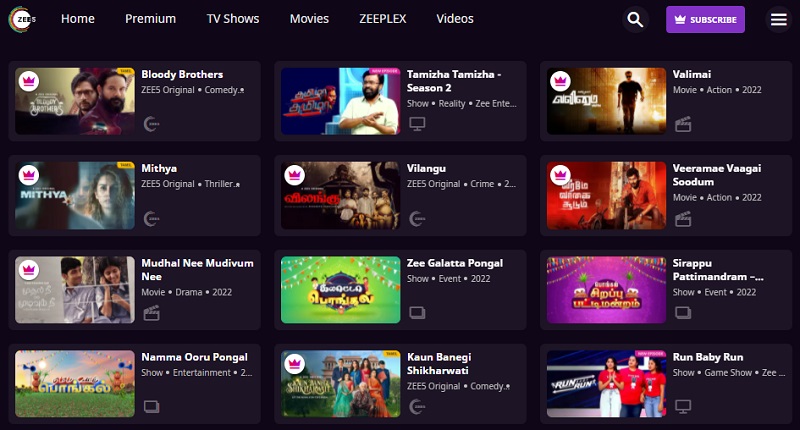The height and width of the screenshot is (430, 800).
Task: Open Zee Galatta Pongal title link
Action: tap(455, 263)
